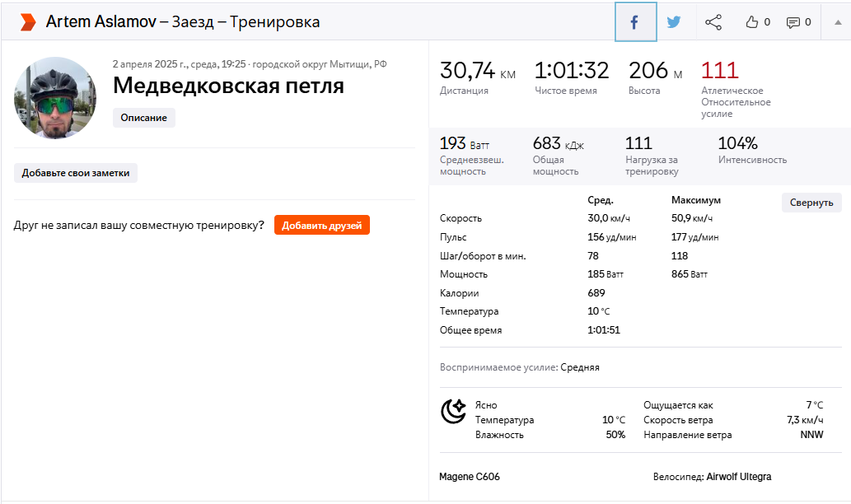Share workout via Twitter icon

pos(674,22)
